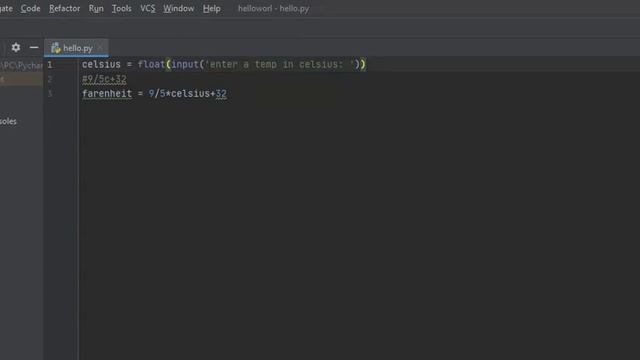Select the hello.py editor tab

point(76,48)
